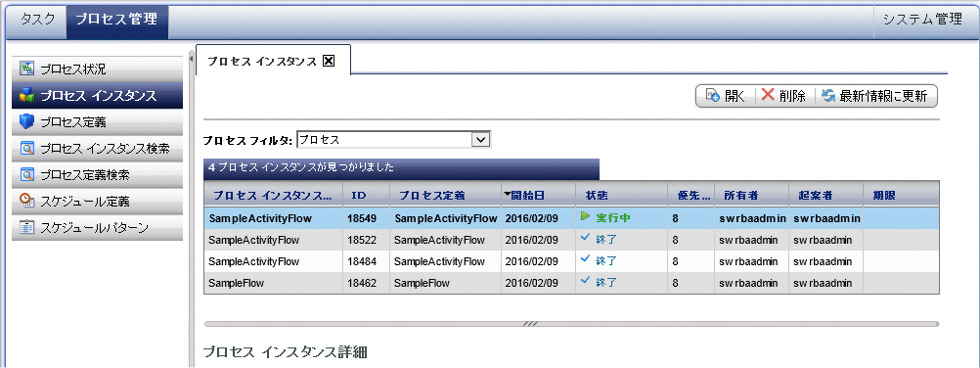Sort by 開始日 column header
Viewport: 980px width, 368px height.
(x=538, y=195)
